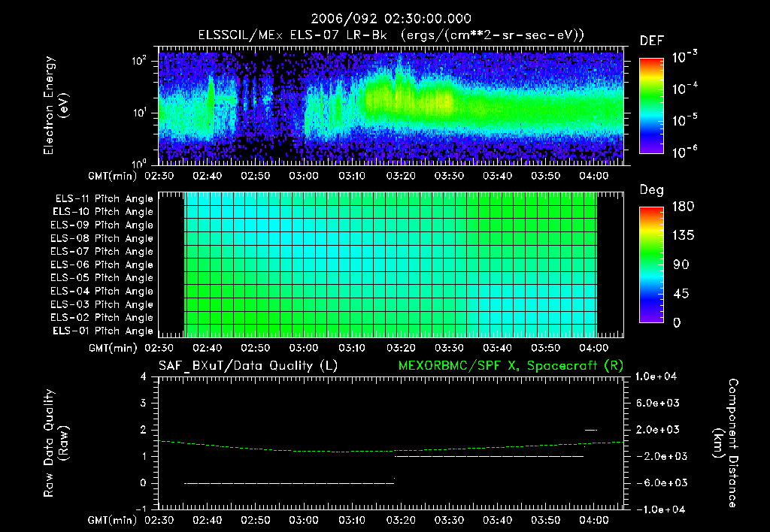Click the 4 tick on Raw Data Quality axis
Image resolution: width=770 pixels, height=532 pixels.
point(144,376)
